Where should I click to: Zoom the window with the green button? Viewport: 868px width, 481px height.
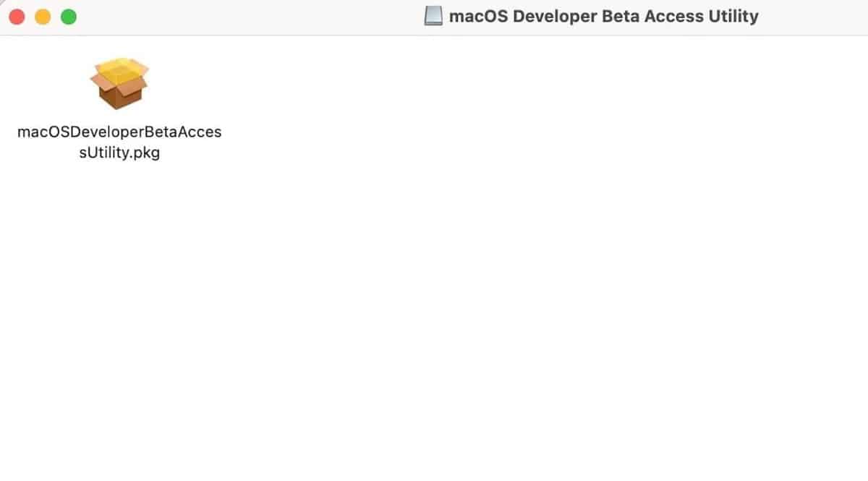69,17
